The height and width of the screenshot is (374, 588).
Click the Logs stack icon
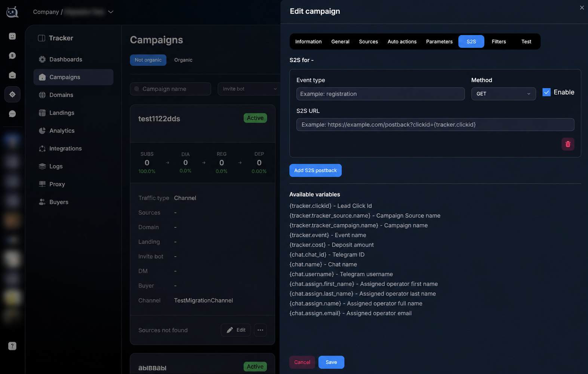42,166
